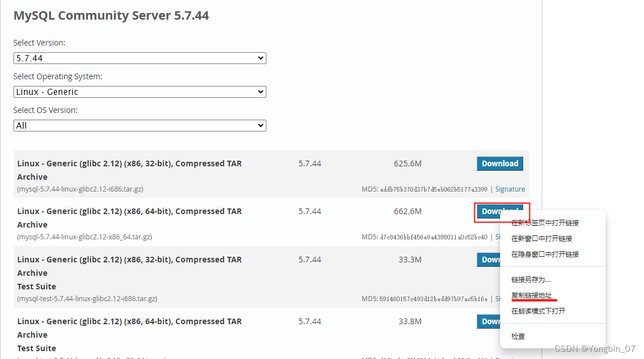
Task: Click filename mysql-test-5.7.44-linux-glibc2.12-i686.tar.gz
Action: coord(87,299)
